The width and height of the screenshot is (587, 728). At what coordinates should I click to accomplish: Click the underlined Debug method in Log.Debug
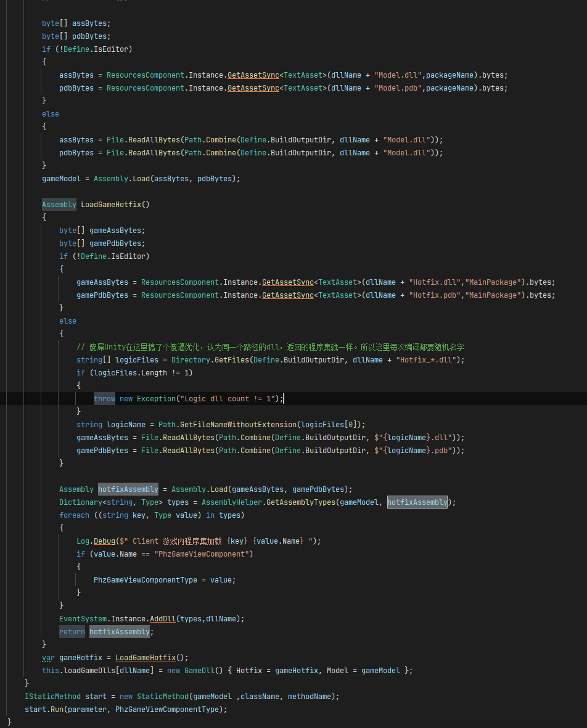[x=104, y=541]
